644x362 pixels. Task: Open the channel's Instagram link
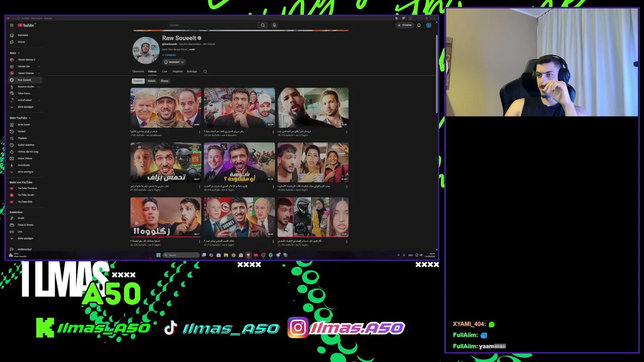pyautogui.click(x=170, y=55)
